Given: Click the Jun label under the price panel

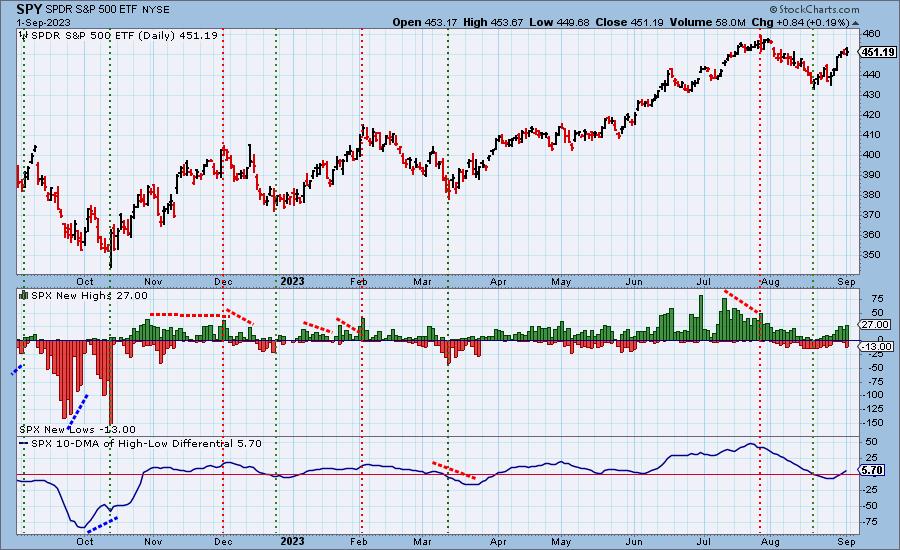Looking at the screenshot, I should click(x=634, y=281).
